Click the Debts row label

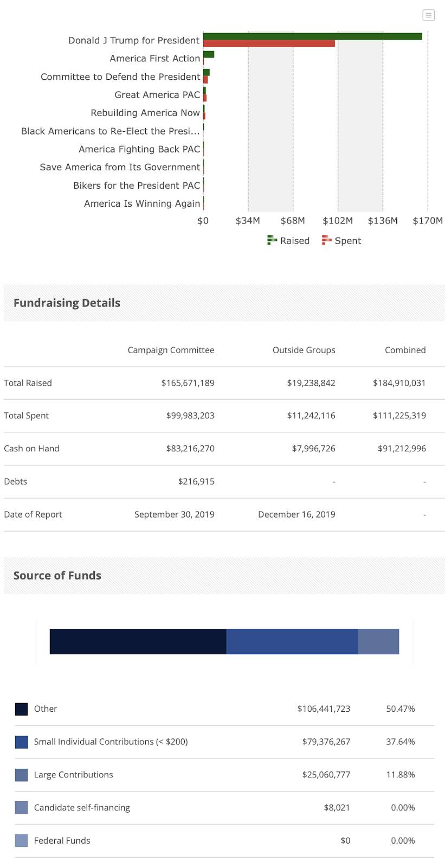coord(15,481)
